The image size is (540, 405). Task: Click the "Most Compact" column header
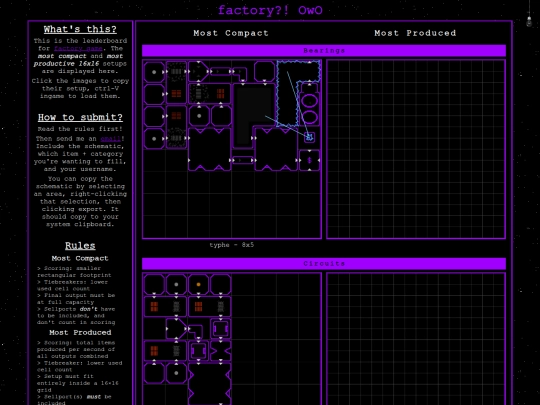(231, 33)
